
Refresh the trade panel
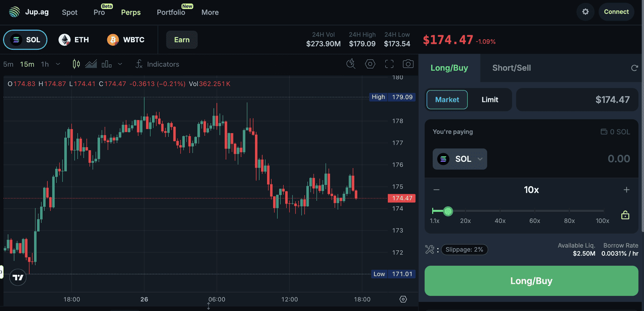coord(634,68)
